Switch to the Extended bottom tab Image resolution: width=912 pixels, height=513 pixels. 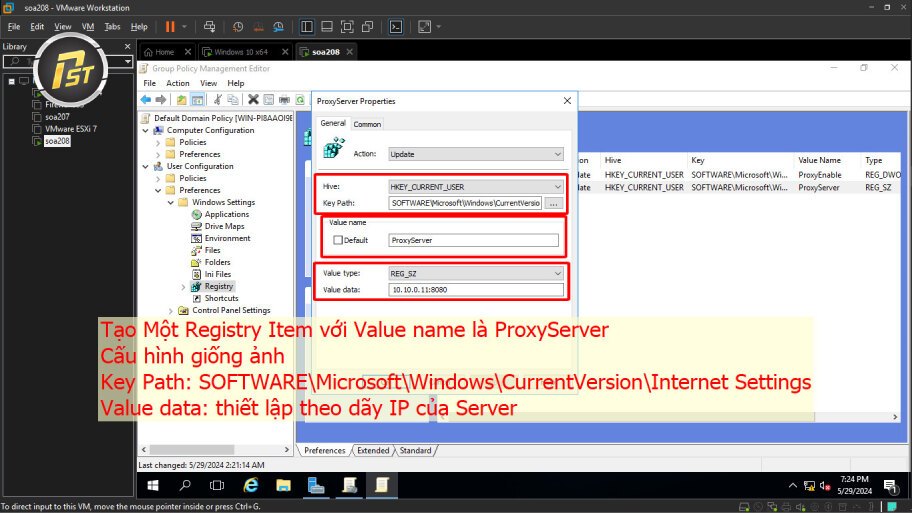373,451
